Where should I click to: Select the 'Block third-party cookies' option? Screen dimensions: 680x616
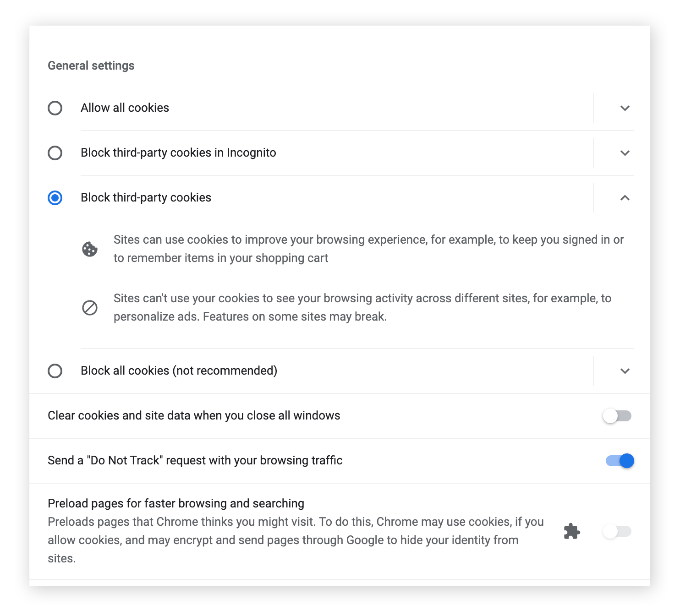click(x=55, y=198)
